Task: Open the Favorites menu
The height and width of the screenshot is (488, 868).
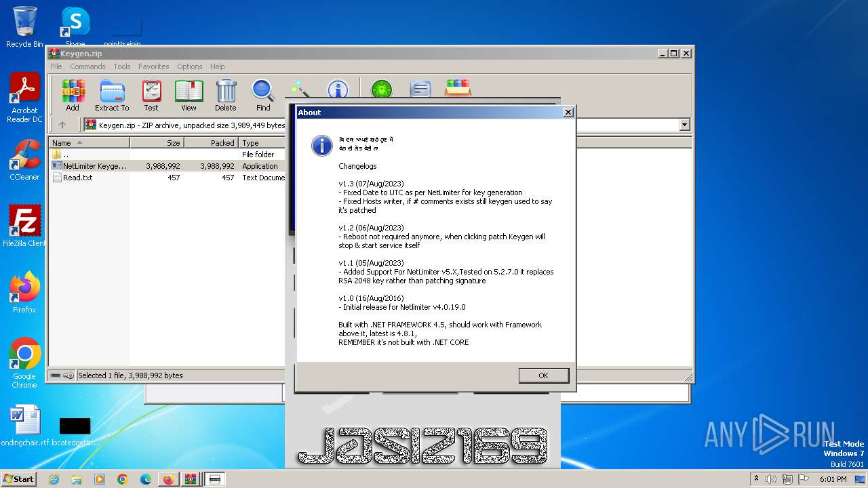Action: point(154,66)
